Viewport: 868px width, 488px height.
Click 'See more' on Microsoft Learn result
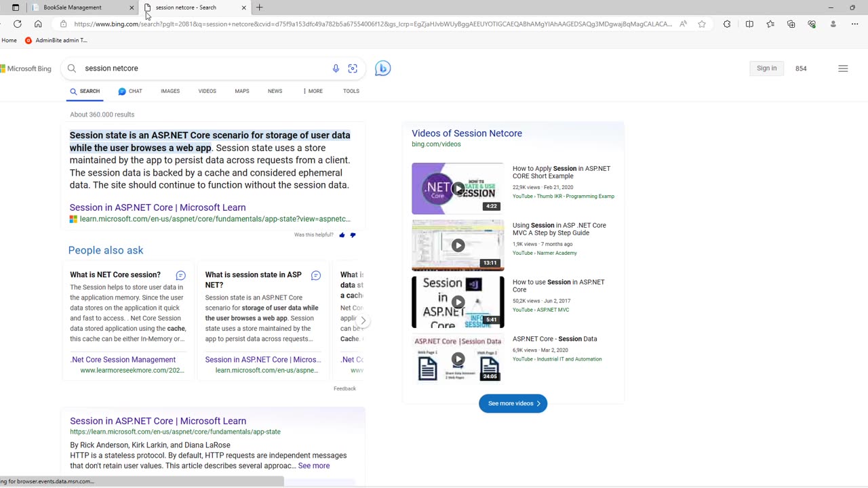314,466
